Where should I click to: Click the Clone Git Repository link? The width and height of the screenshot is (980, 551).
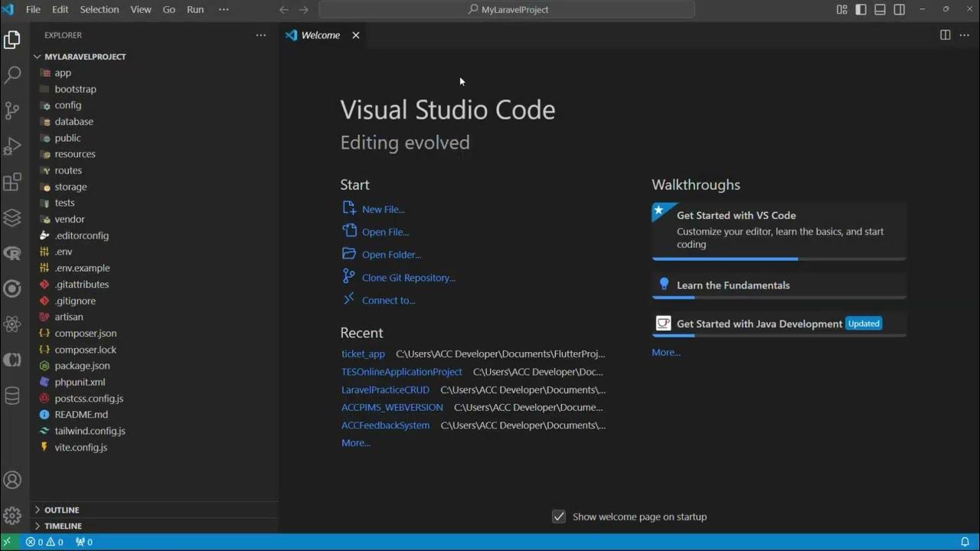pos(408,278)
